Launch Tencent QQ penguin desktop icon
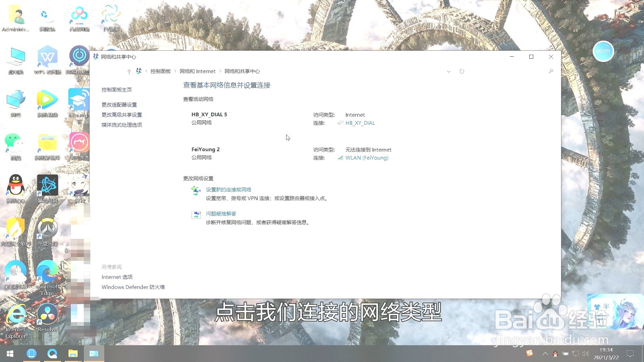Image resolution: width=644 pixels, height=362 pixels. 16,189
